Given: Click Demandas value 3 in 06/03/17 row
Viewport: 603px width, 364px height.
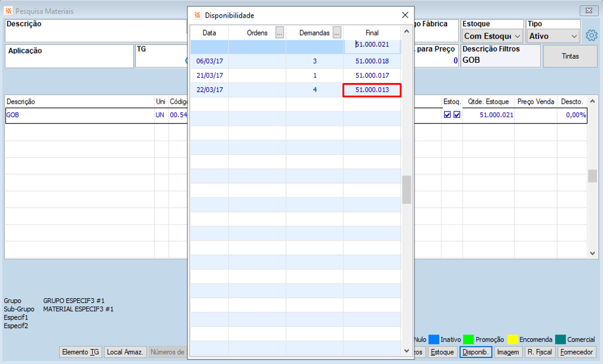Looking at the screenshot, I should coord(315,61).
